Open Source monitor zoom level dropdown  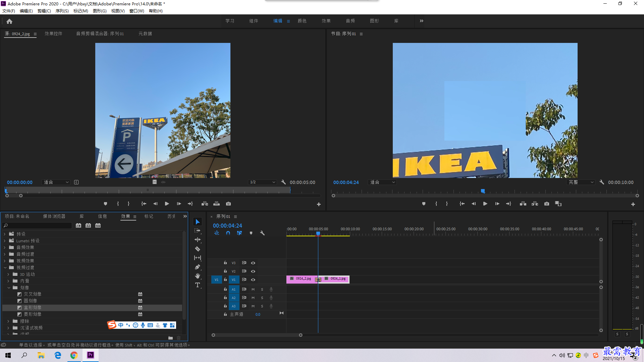[x=56, y=182]
